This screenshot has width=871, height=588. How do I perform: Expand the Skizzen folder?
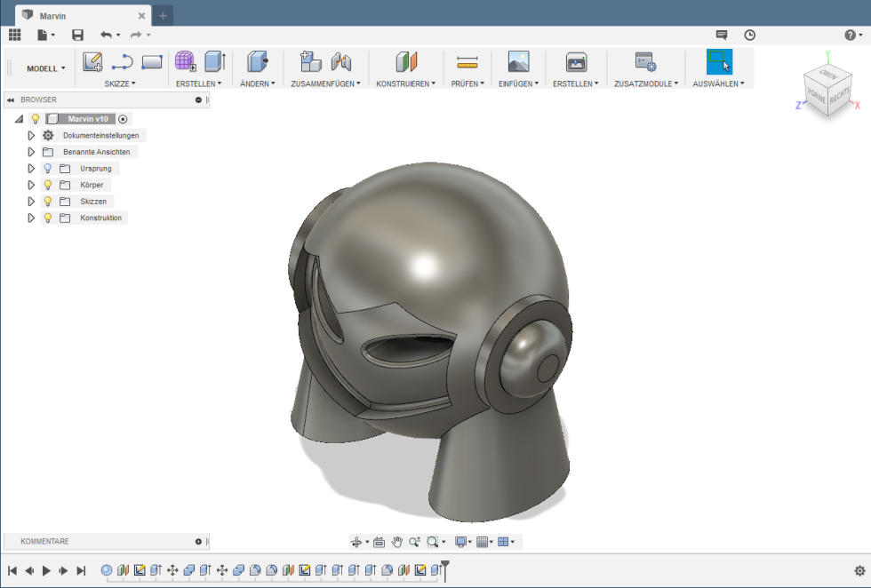31,202
